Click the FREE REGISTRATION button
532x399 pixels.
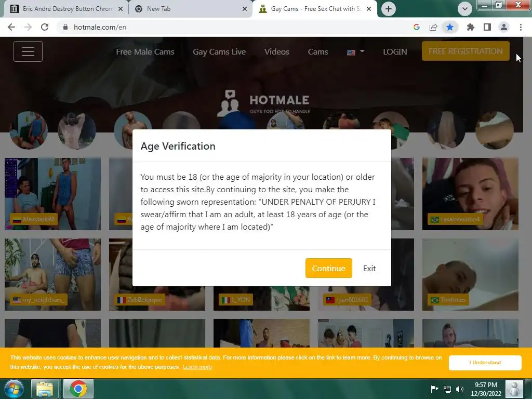465,51
